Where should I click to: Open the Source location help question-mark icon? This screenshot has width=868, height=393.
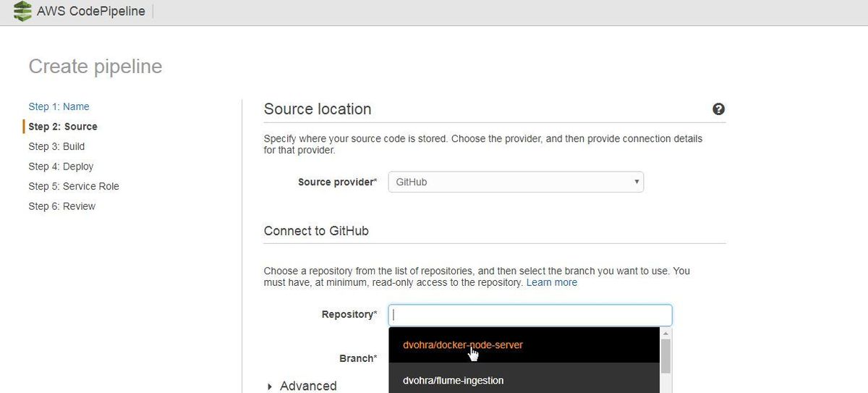coord(718,109)
